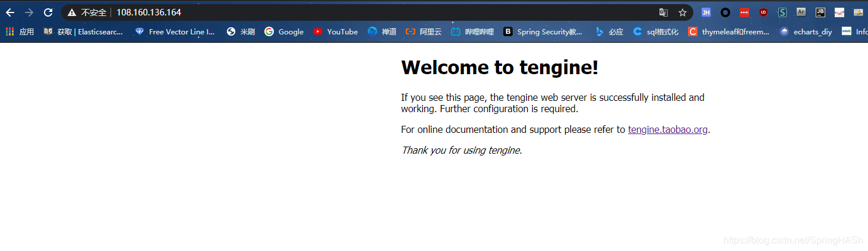Click the Thank you for using tengine text
This screenshot has height=251, width=868.
tap(462, 150)
